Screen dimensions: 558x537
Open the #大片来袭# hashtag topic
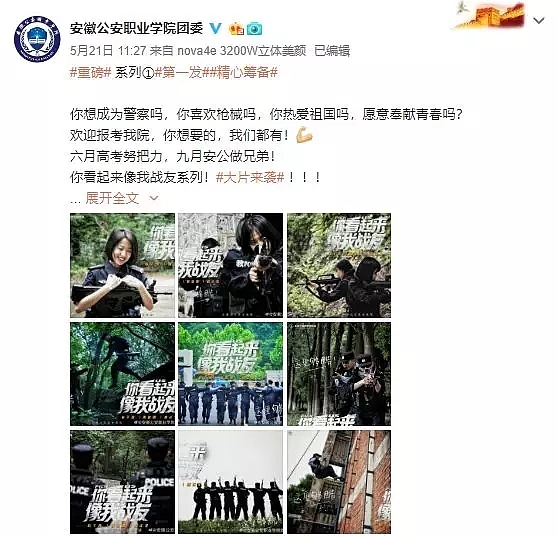[251, 177]
